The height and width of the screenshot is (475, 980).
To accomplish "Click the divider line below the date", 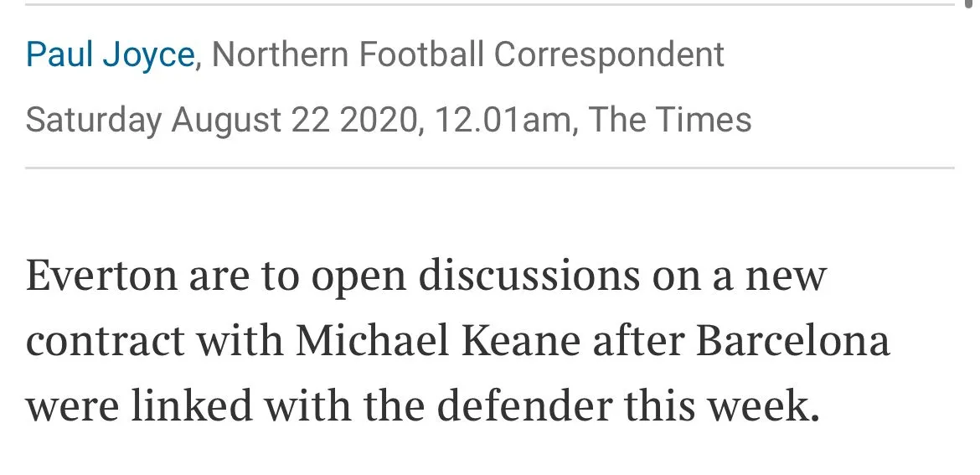I will pyautogui.click(x=489, y=168).
